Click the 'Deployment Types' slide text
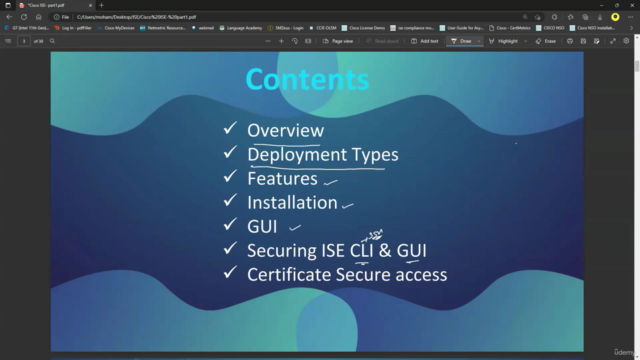 323,155
